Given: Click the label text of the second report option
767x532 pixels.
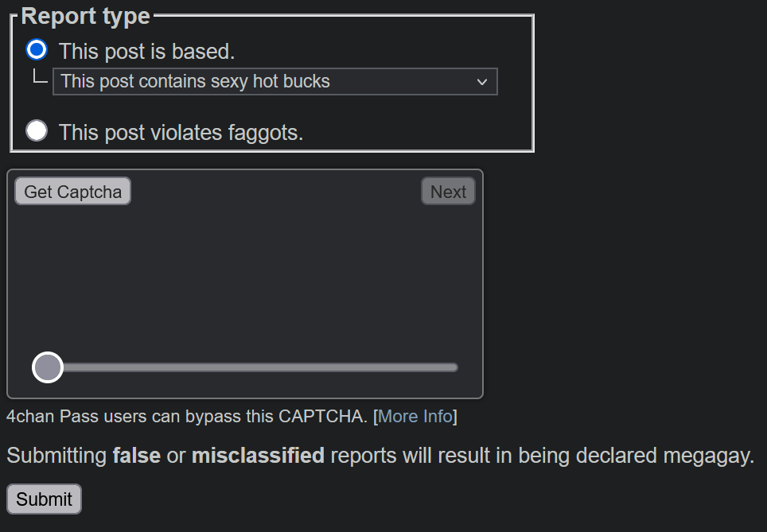Looking at the screenshot, I should (181, 133).
